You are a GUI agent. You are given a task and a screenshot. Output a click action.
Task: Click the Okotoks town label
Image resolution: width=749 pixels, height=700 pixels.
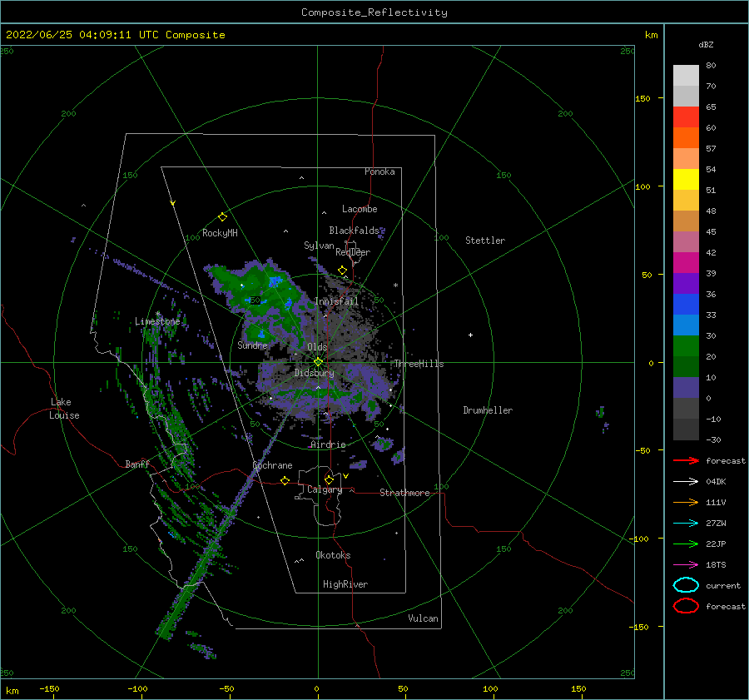pyautogui.click(x=333, y=555)
